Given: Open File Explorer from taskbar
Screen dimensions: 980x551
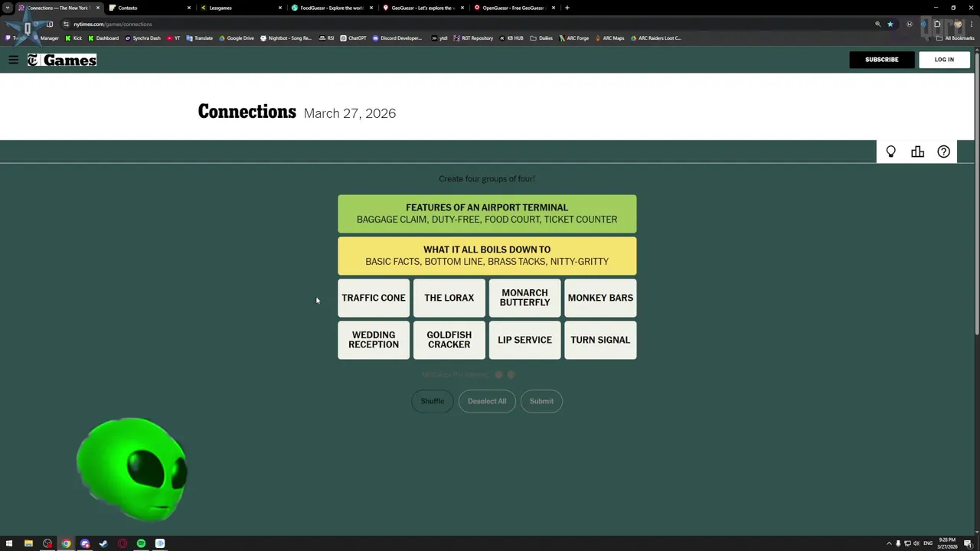Looking at the screenshot, I should (28, 543).
